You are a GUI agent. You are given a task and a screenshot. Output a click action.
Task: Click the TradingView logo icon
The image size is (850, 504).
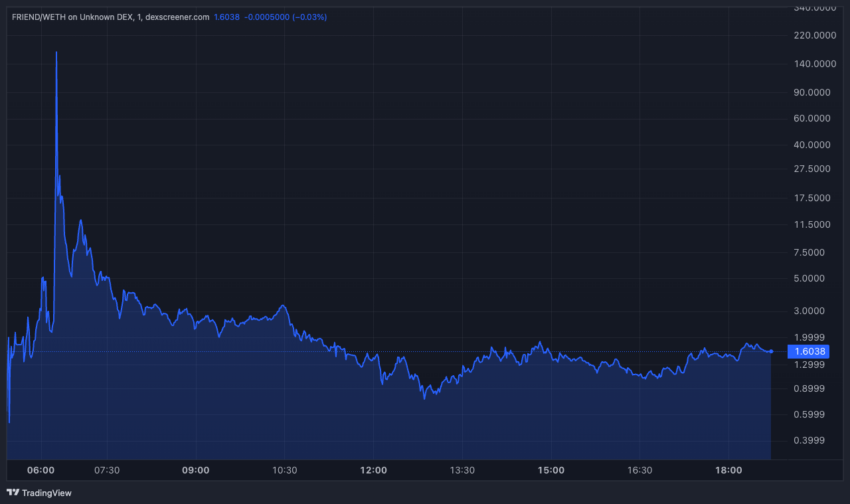(13, 493)
